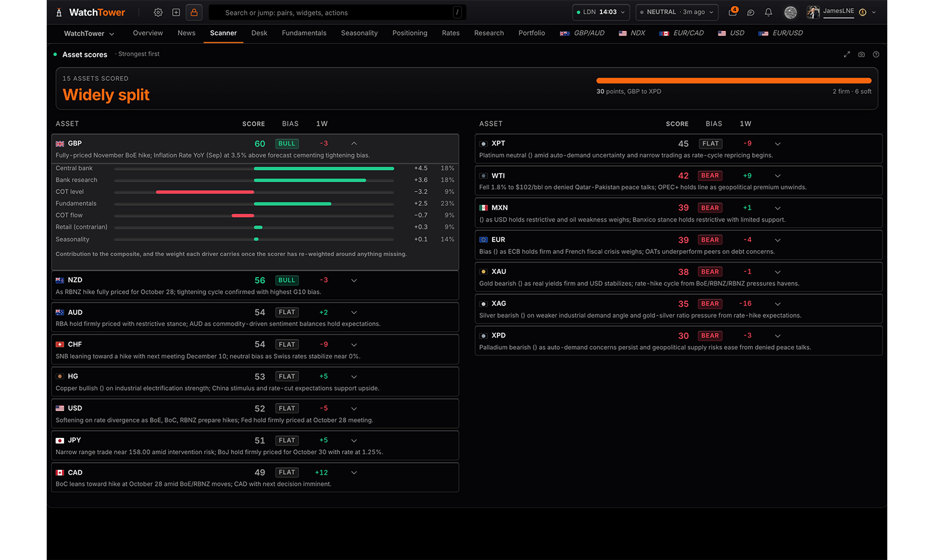Image resolution: width=934 pixels, height=560 pixels.
Task: Click the XAU gold asset icon
Action: click(483, 272)
